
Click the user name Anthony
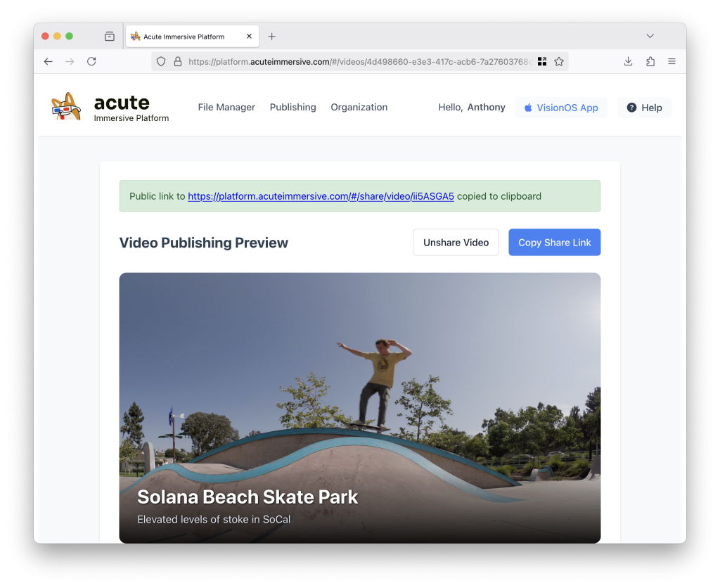[x=487, y=107]
